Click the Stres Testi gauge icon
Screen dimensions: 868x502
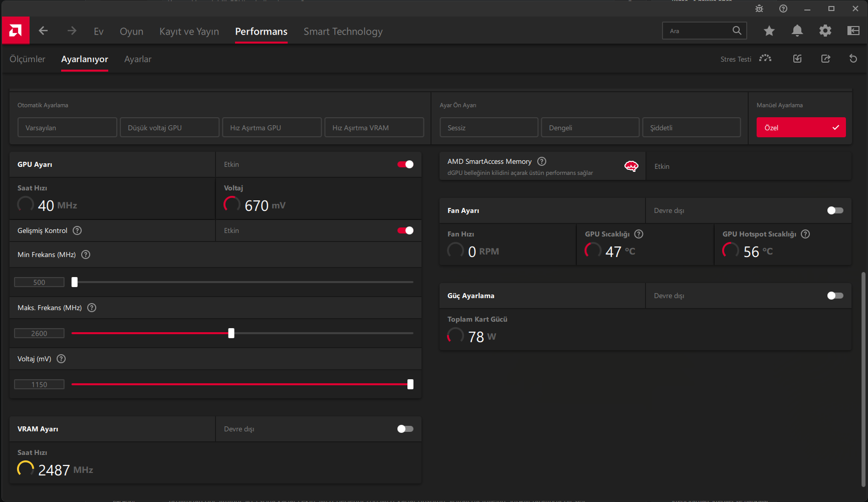pyautogui.click(x=765, y=59)
